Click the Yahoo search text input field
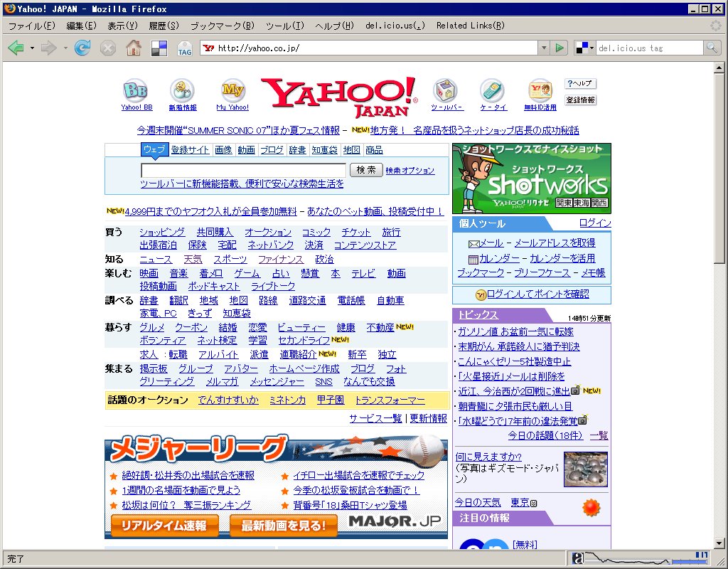The width and height of the screenshot is (728, 569). (x=243, y=171)
